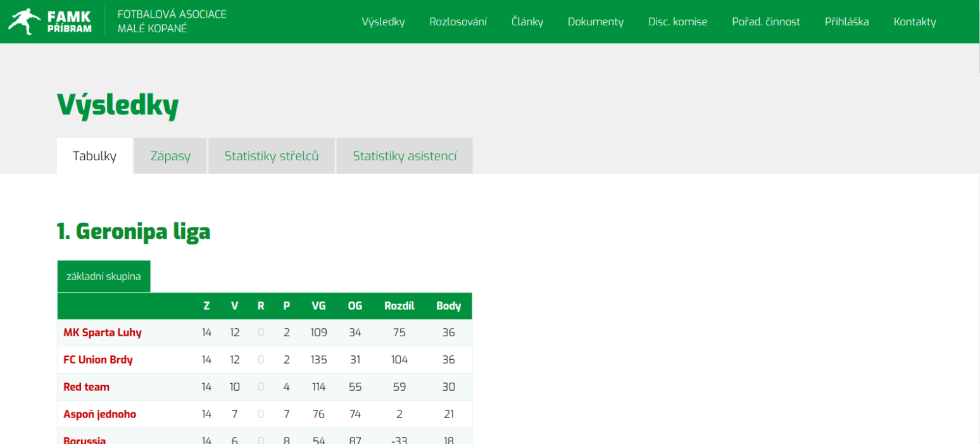The width and height of the screenshot is (980, 444).
Task: Click the FC Union Brdy team link
Action: tap(98, 360)
